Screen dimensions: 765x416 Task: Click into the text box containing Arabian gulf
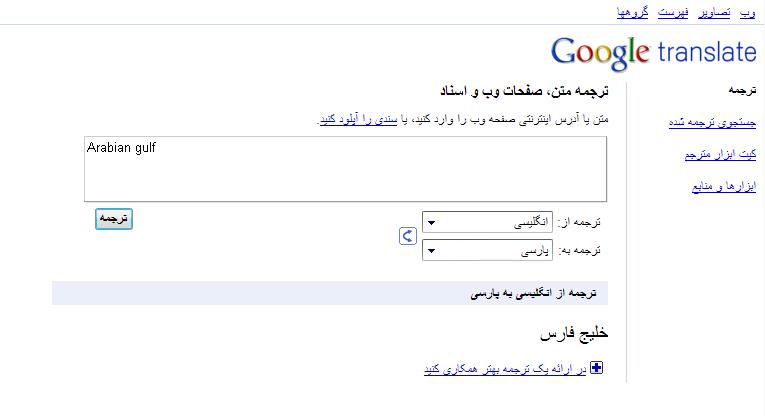click(345, 168)
